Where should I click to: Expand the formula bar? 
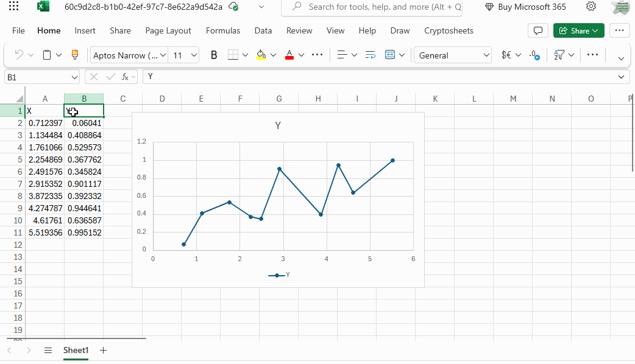(x=621, y=77)
